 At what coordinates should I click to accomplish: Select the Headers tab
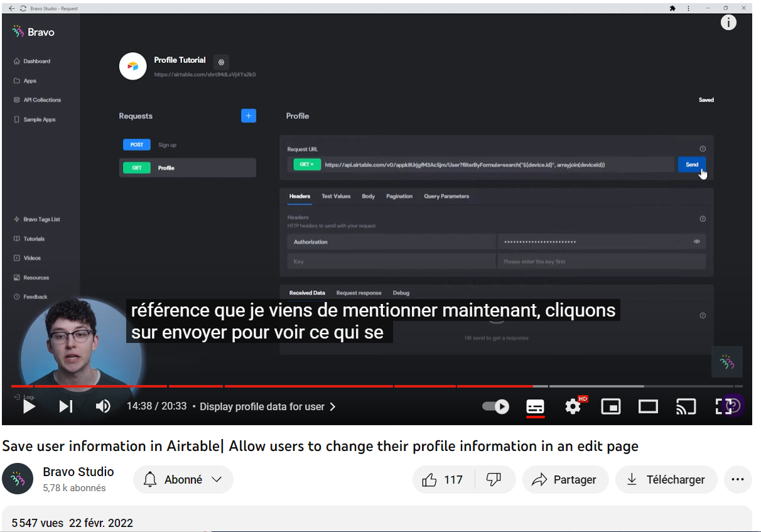coord(300,197)
